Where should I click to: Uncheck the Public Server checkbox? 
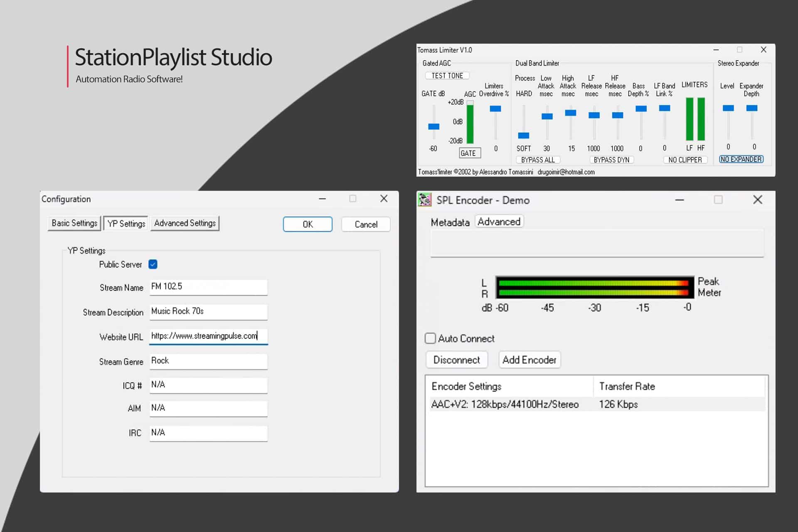(x=153, y=264)
